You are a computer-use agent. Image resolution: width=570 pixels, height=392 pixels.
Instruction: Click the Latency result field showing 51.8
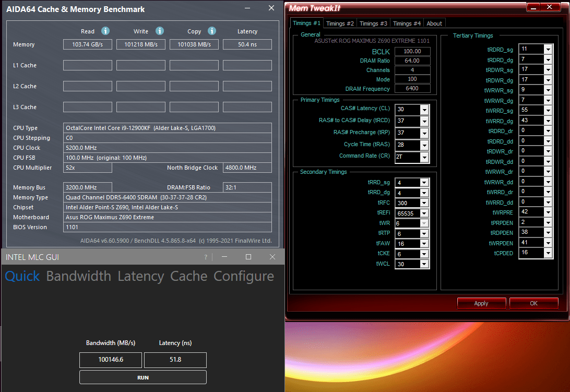click(x=175, y=360)
